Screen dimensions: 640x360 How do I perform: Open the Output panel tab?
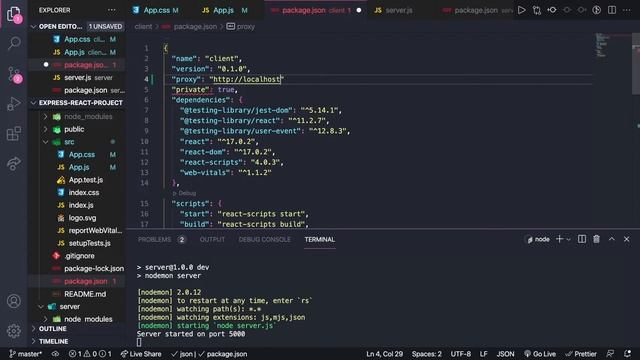(x=212, y=240)
